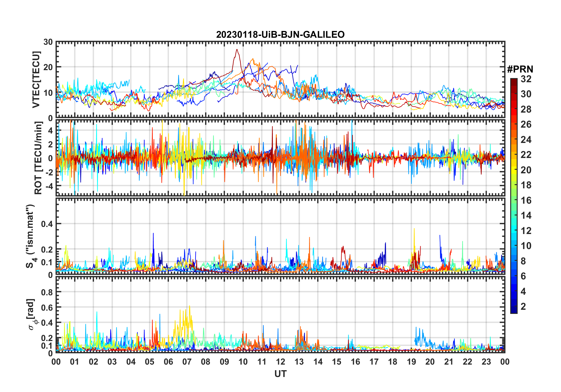Select the ROT axis tick label "-4"
The width and height of the screenshot is (561, 392).
point(49,186)
